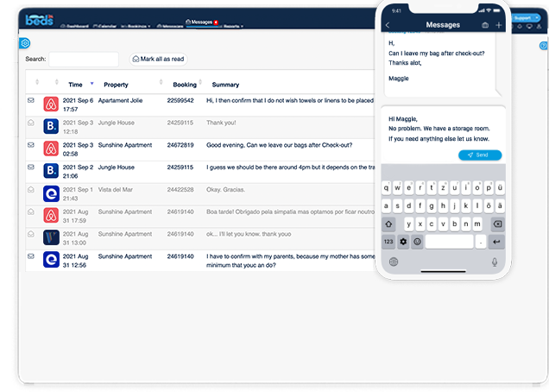Click the Search input field
This screenshot has width=549, height=392.
84,60
